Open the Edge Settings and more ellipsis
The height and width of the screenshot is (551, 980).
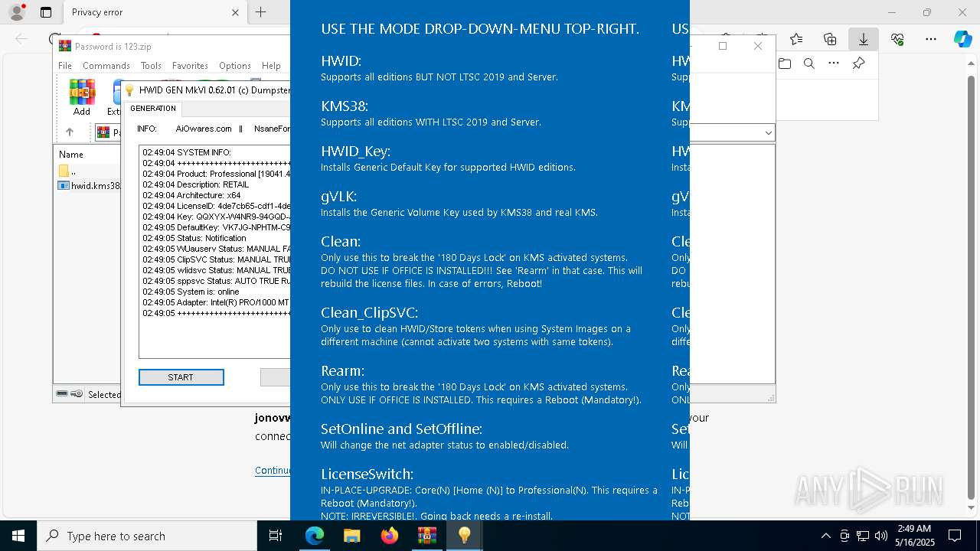[931, 39]
